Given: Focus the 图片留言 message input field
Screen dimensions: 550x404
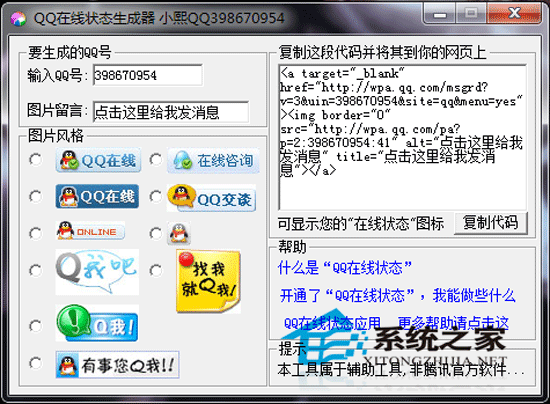Looking at the screenshot, I should pos(171,112).
